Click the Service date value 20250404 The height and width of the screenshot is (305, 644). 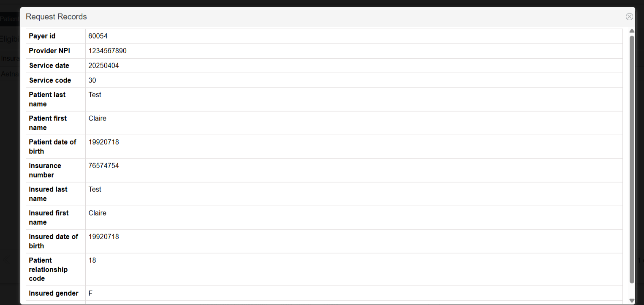tap(103, 66)
